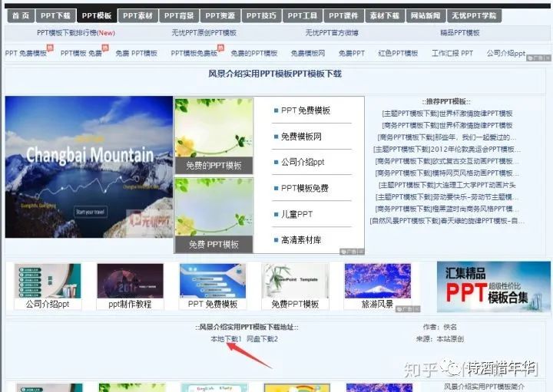The image size is (553, 392).
Task: Click the 免费模板网 link in top ad row
Action: pos(308,53)
